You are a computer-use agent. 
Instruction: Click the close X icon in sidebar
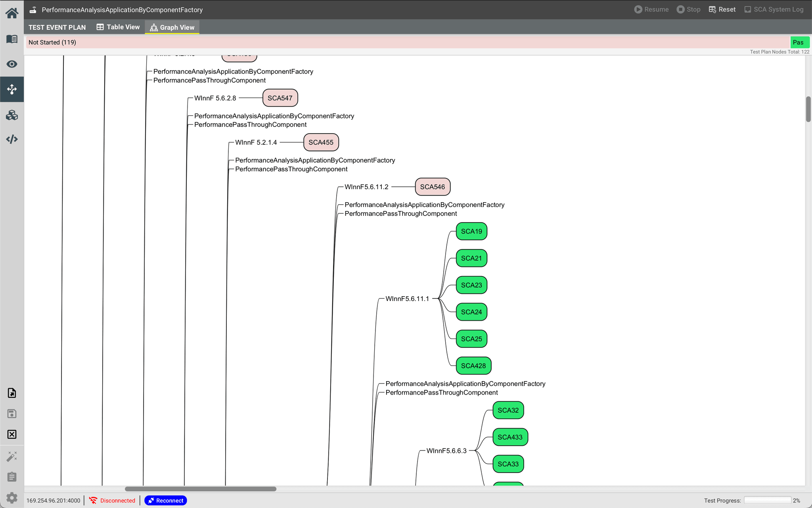pyautogui.click(x=12, y=434)
